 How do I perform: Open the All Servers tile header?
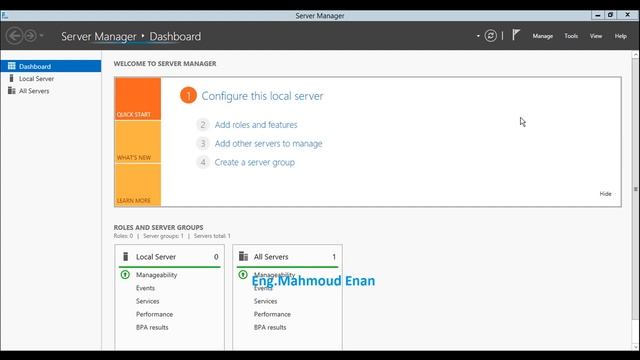click(x=287, y=256)
